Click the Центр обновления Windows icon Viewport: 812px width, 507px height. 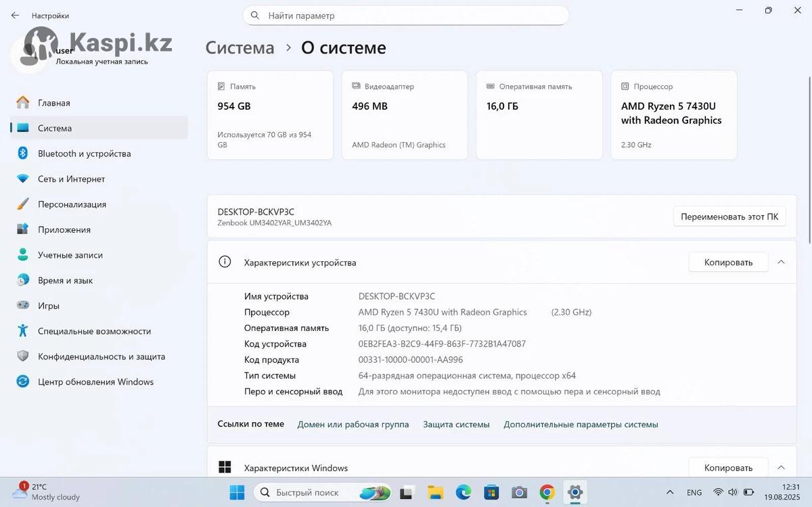pyautogui.click(x=23, y=382)
